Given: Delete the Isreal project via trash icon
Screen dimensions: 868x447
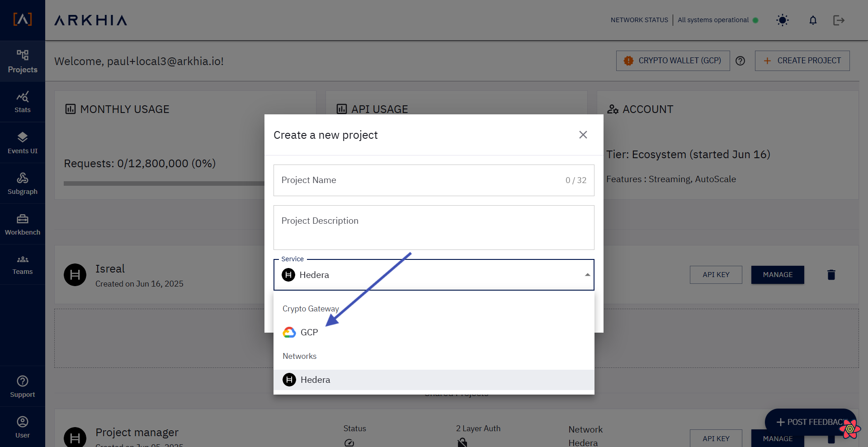Looking at the screenshot, I should (831, 275).
